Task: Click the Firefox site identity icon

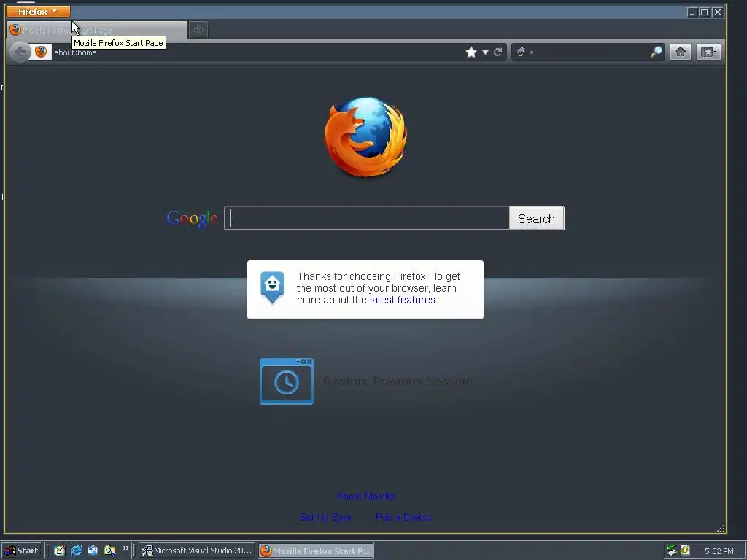Action: [x=41, y=52]
